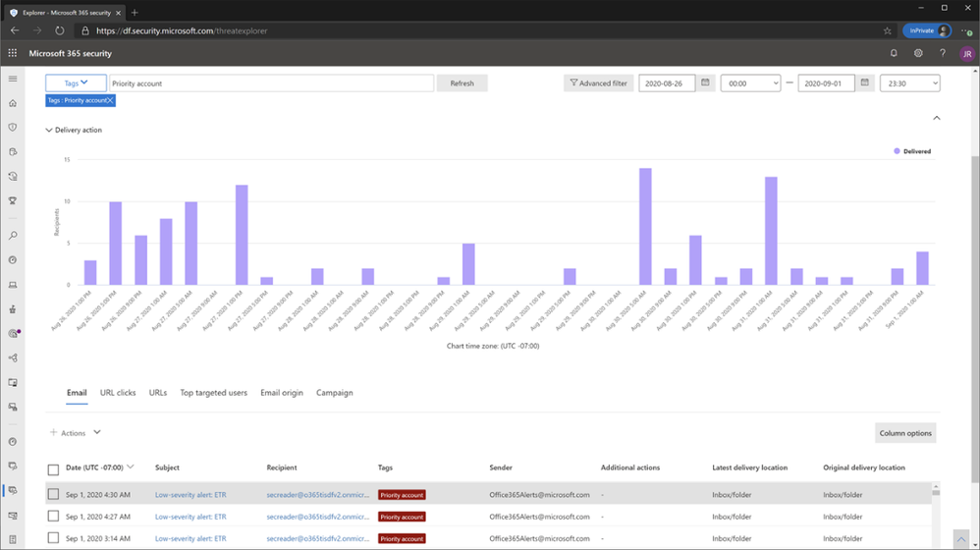Open a new browser tab
The width and height of the screenshot is (980, 550).
(x=135, y=13)
